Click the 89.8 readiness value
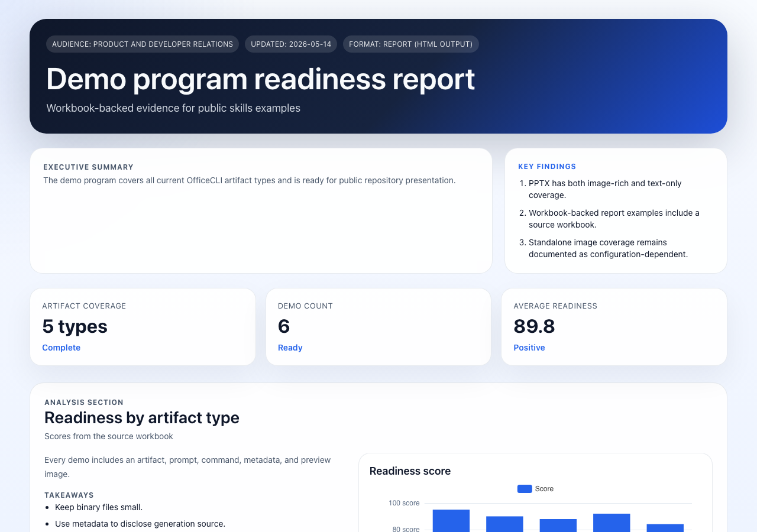Viewport: 757px width, 532px height. (x=535, y=326)
